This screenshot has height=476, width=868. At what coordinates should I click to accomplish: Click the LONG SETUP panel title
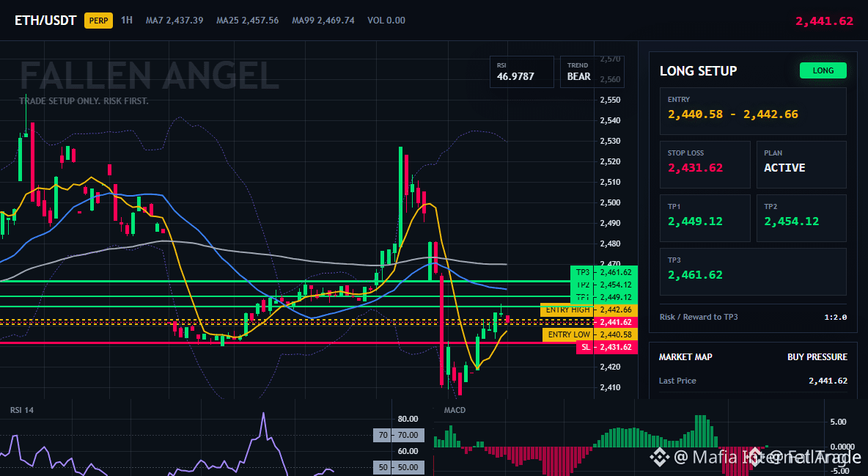pos(698,71)
